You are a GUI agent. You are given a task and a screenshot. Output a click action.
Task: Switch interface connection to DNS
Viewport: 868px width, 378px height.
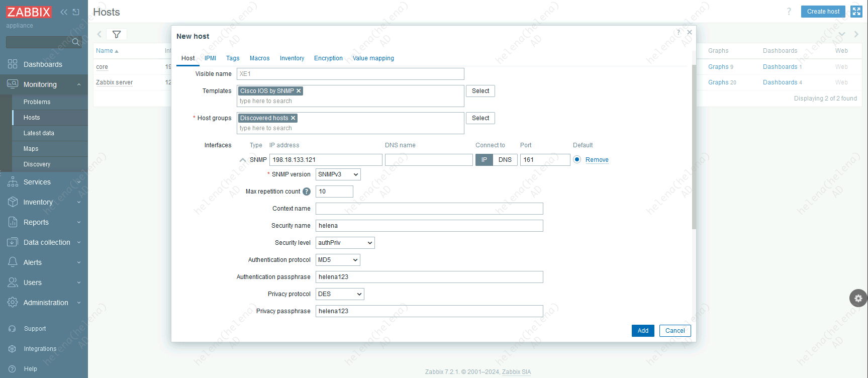(505, 160)
